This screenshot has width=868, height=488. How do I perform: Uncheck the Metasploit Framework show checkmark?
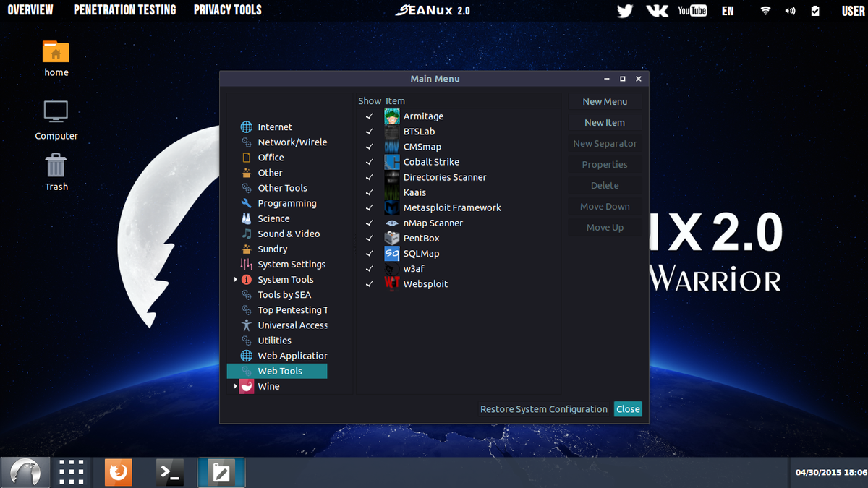pyautogui.click(x=370, y=207)
